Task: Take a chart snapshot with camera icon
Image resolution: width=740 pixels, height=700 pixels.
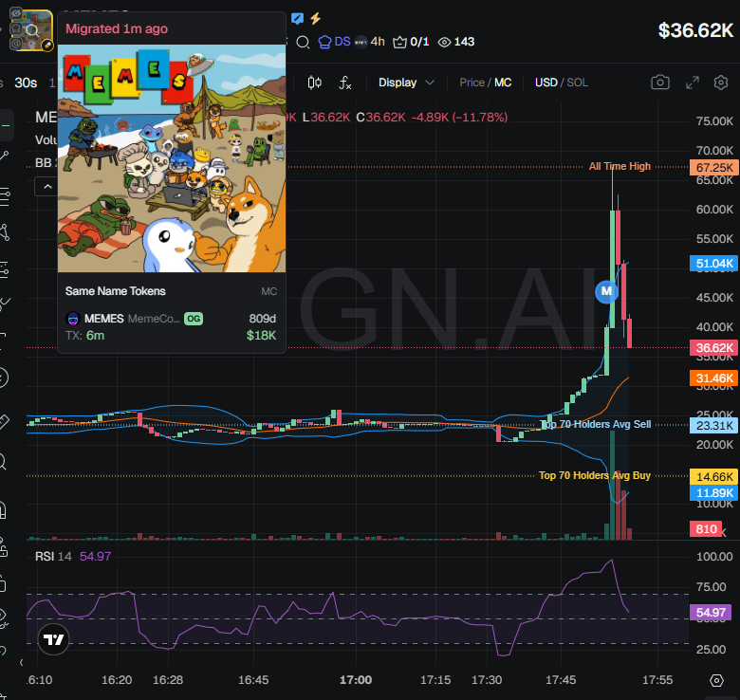Action: tap(659, 83)
